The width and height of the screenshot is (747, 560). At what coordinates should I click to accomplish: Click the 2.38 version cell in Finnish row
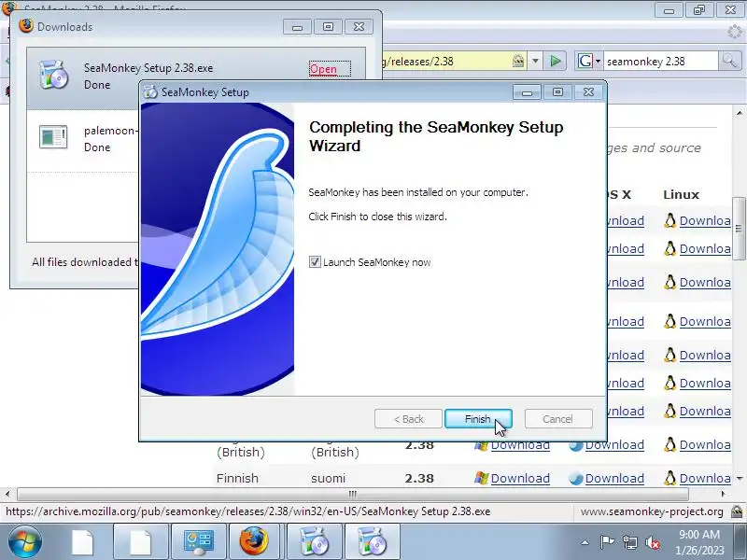coord(419,478)
